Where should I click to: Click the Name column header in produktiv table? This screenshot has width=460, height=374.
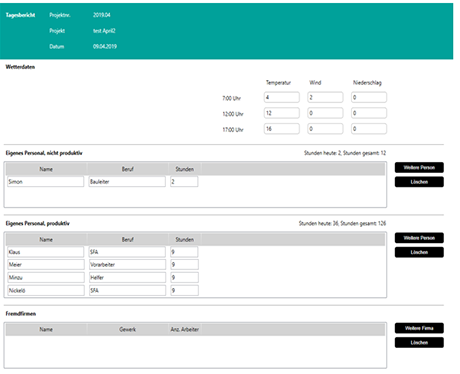[46, 239]
